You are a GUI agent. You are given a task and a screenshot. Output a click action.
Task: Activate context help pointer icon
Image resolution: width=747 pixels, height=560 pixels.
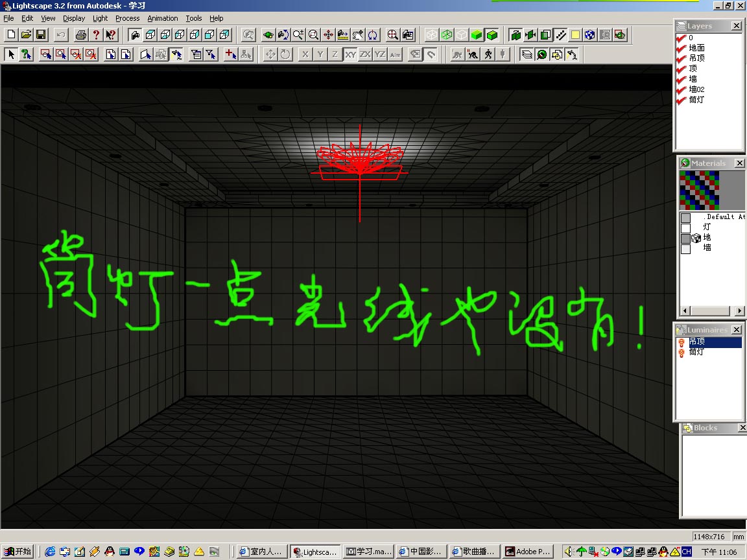click(110, 35)
